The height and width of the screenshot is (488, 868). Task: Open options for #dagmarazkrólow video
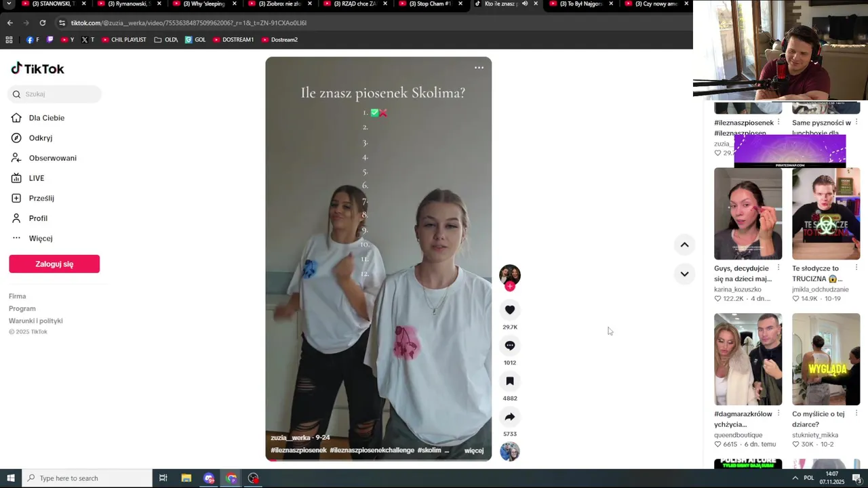778,413
